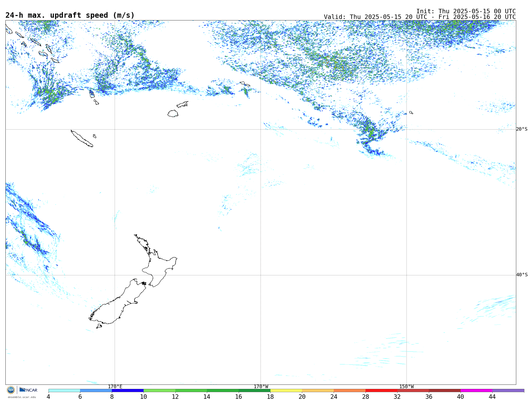Image resolution: width=532 pixels, height=400 pixels.
Task: Pick the light orange 20-24 colorbar swatch
Action: pos(318,391)
